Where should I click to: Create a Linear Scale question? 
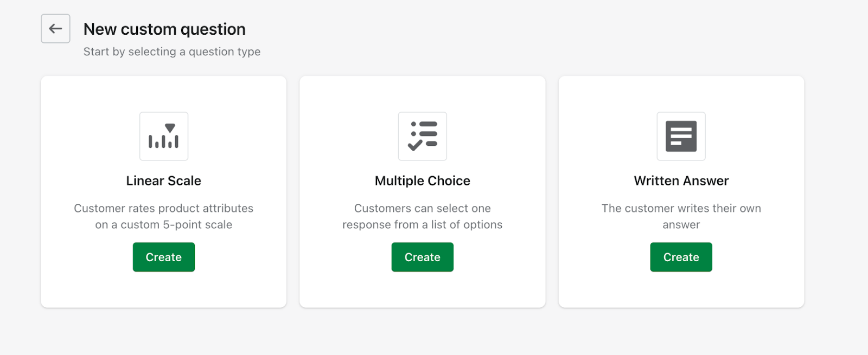(x=164, y=257)
